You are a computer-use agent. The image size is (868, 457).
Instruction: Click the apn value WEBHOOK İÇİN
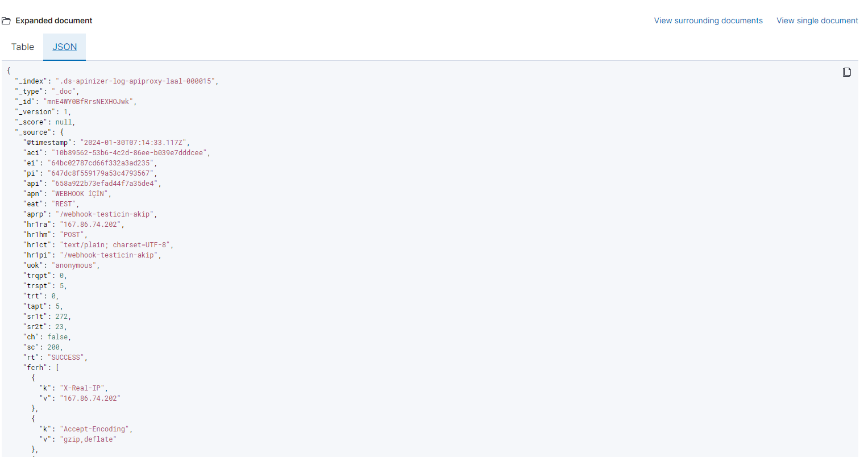(81, 193)
